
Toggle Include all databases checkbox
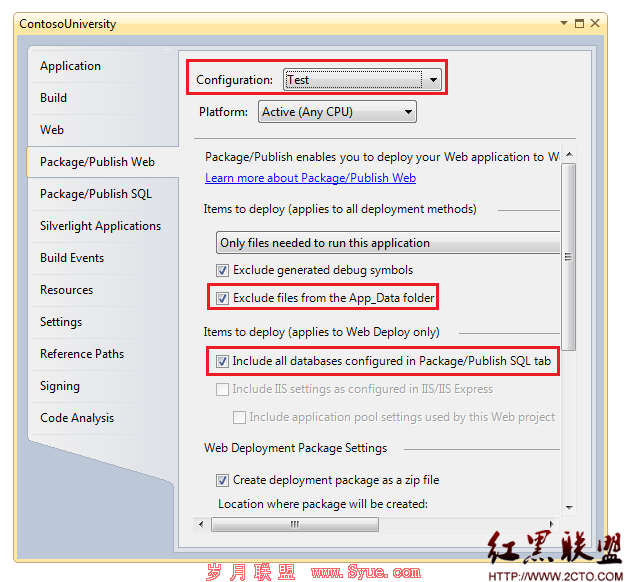222,361
